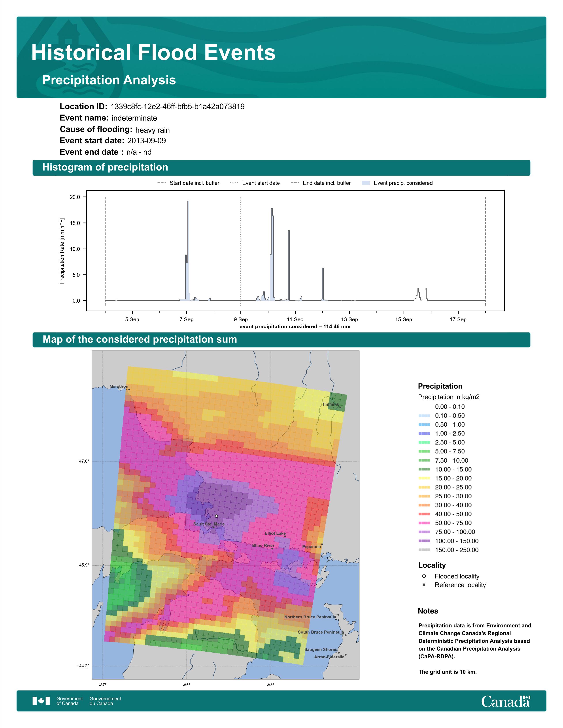Click the tallest histogram bar near 7 Sep
563x728 pixels.
pos(189,251)
